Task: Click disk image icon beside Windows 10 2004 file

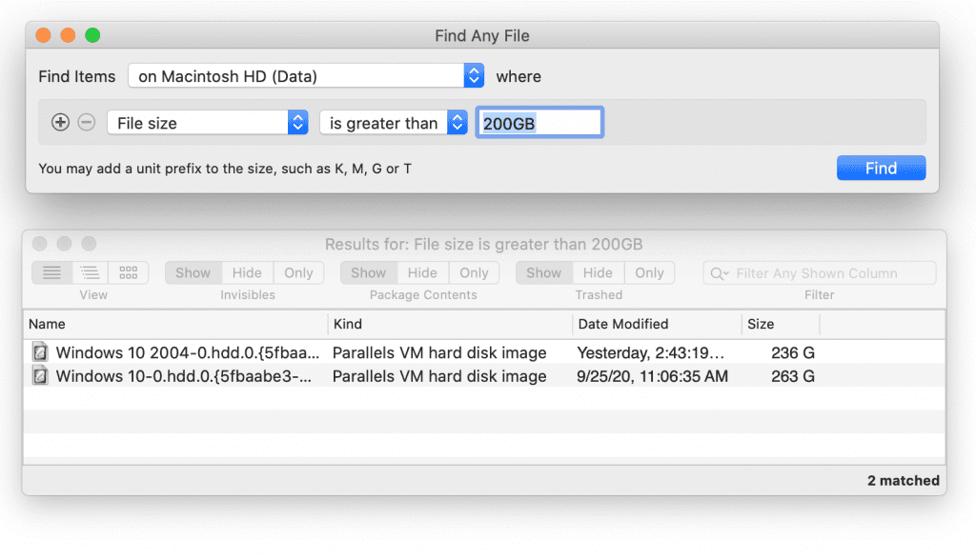Action: [x=39, y=352]
